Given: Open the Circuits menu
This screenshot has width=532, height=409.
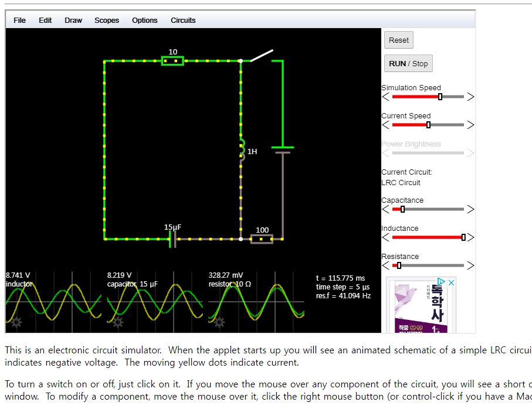Looking at the screenshot, I should pyautogui.click(x=183, y=21).
